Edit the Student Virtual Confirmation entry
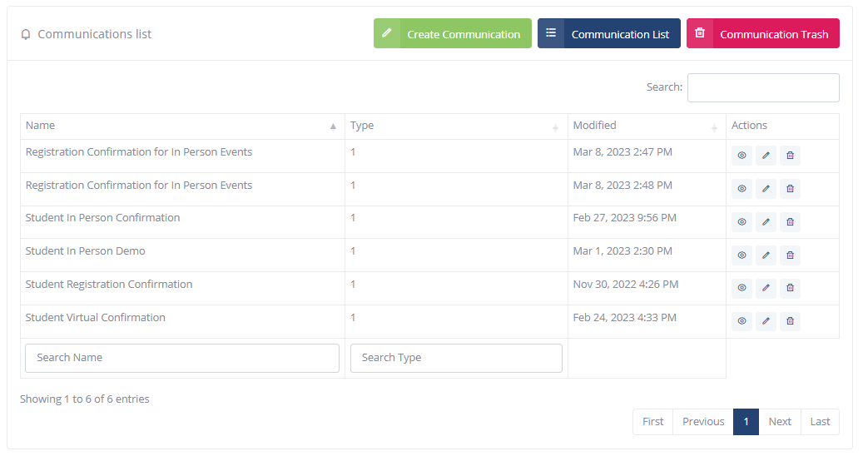Screen dimensions: 868x456 click(766, 320)
